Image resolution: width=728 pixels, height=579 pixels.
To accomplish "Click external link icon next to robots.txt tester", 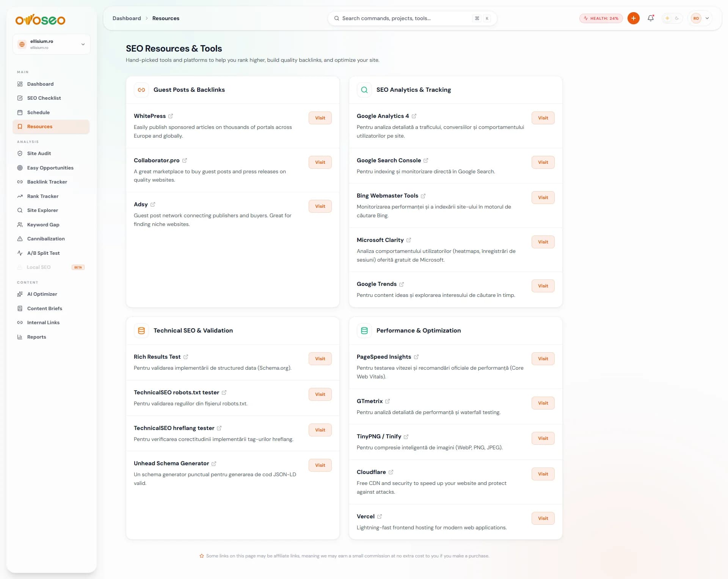I will pyautogui.click(x=224, y=392).
